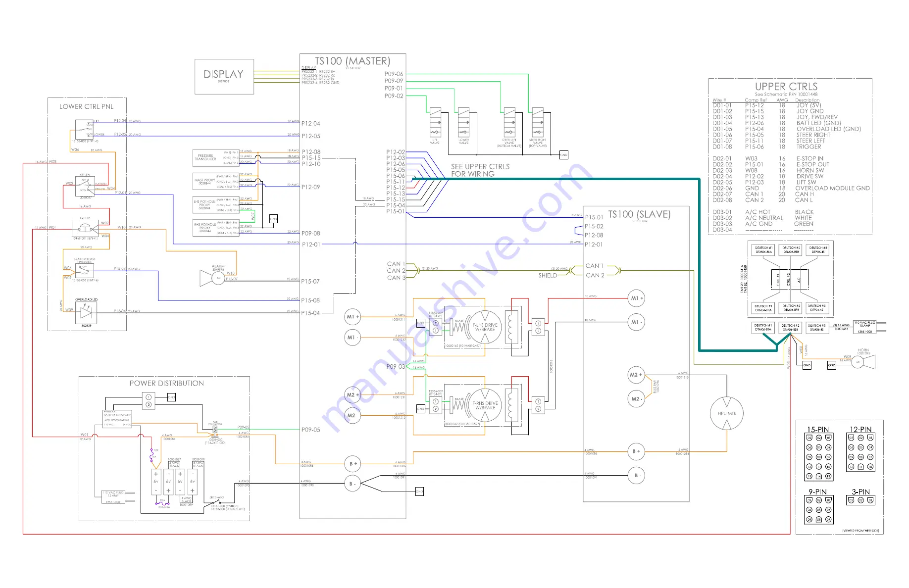This screenshot has width=909, height=588.
Task: Select the F-RHS DRIVE W/BRAKE motor
Action: point(485,406)
